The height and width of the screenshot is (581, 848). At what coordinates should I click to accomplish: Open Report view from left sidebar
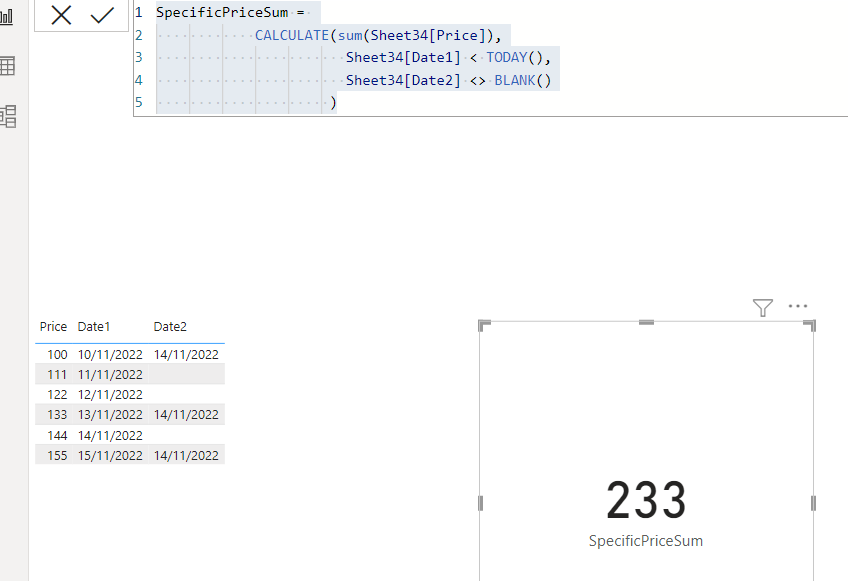click(6, 16)
